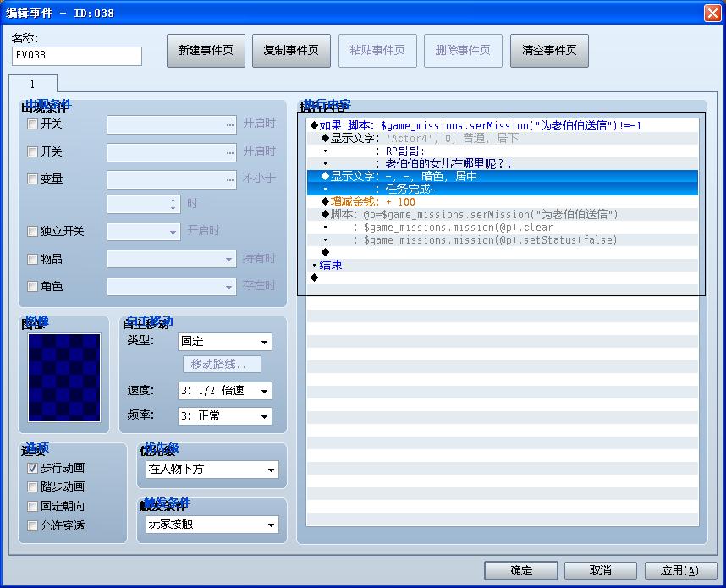726x588 pixels.
Task: Check the 允许穿透 option
Action: coord(32,526)
